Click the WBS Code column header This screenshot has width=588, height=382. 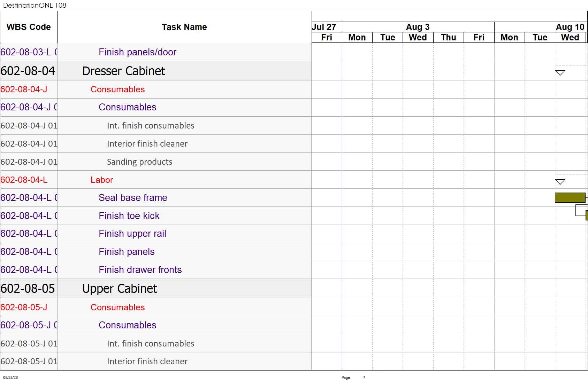point(29,27)
